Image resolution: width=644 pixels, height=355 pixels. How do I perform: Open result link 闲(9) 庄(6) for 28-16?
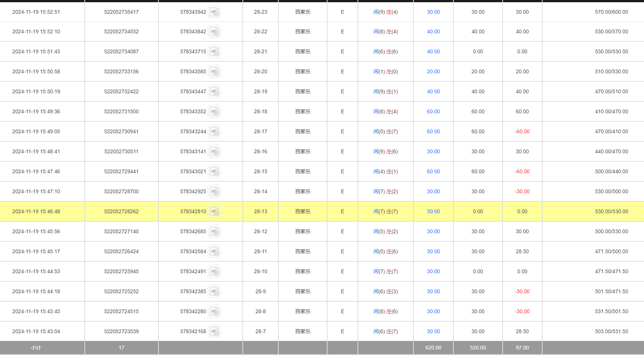coord(385,151)
